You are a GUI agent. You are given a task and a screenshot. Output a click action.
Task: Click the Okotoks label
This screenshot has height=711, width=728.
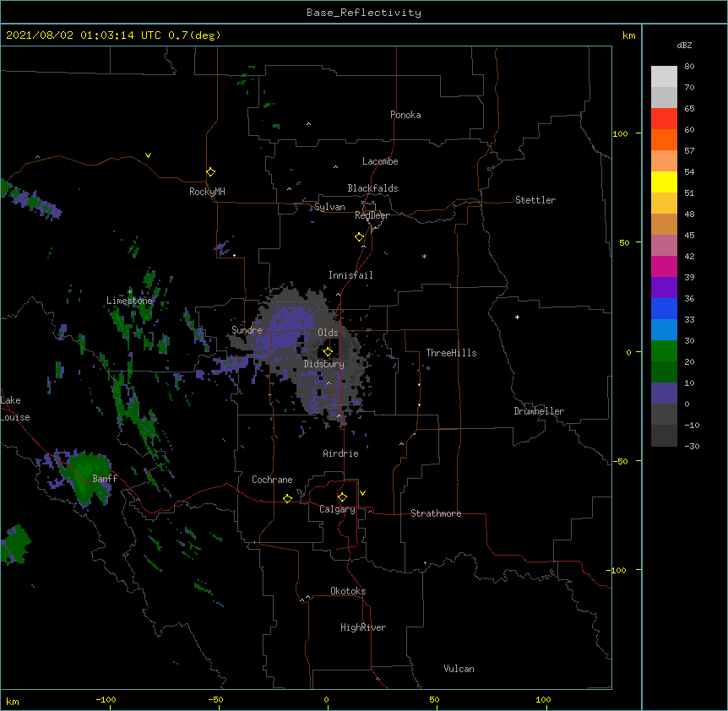348,591
